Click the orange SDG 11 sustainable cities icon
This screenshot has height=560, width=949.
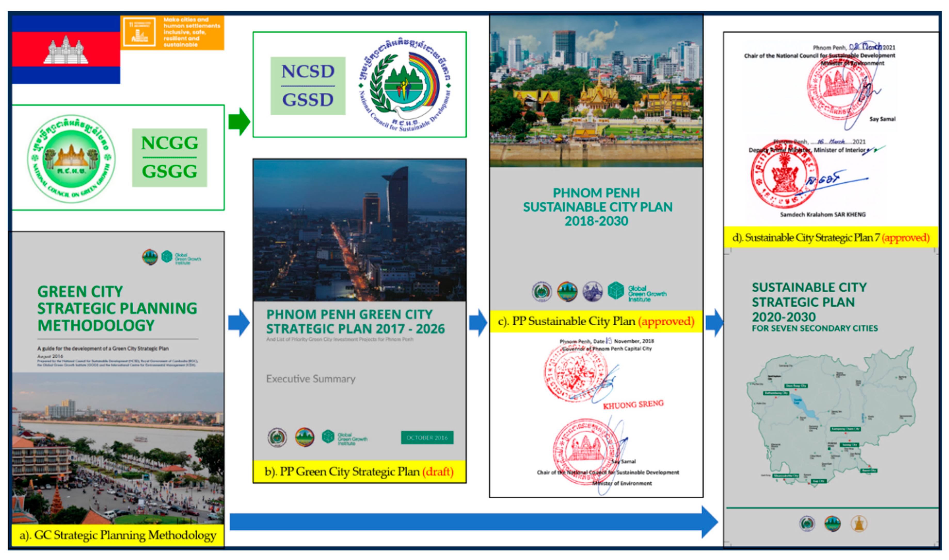pos(139,32)
